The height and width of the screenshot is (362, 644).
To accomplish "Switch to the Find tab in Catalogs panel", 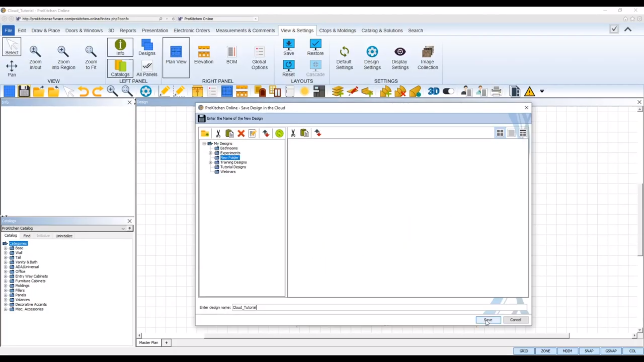I will coord(26,236).
